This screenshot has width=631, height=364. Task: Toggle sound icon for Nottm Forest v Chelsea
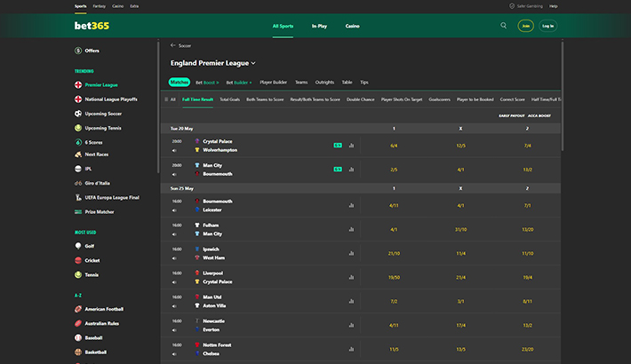click(x=174, y=354)
